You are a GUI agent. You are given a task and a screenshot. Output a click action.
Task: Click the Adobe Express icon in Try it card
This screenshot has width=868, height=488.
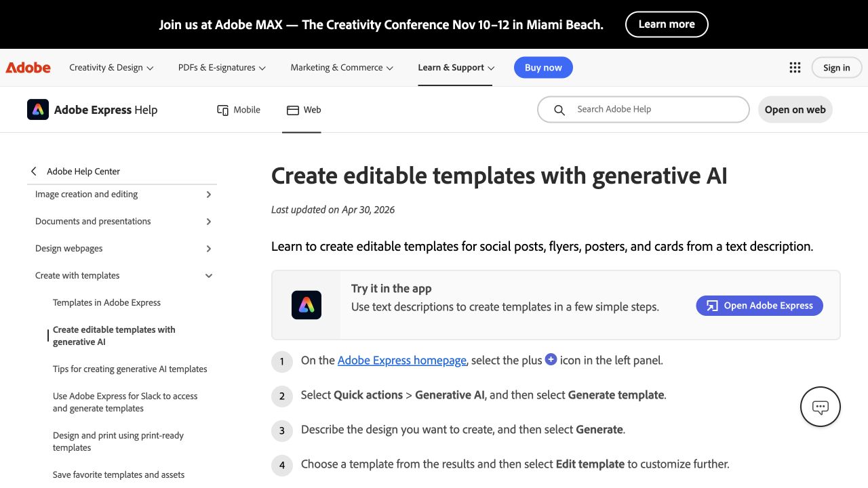[307, 305]
